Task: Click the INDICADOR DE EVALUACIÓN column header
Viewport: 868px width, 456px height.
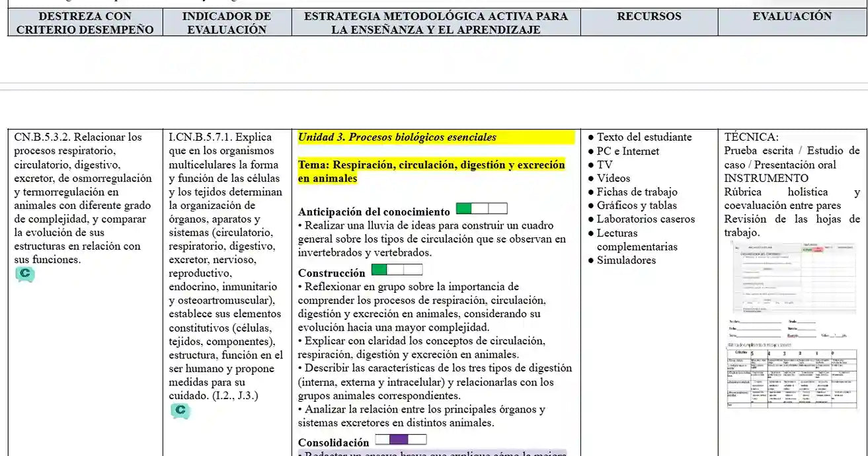Action: [227, 22]
